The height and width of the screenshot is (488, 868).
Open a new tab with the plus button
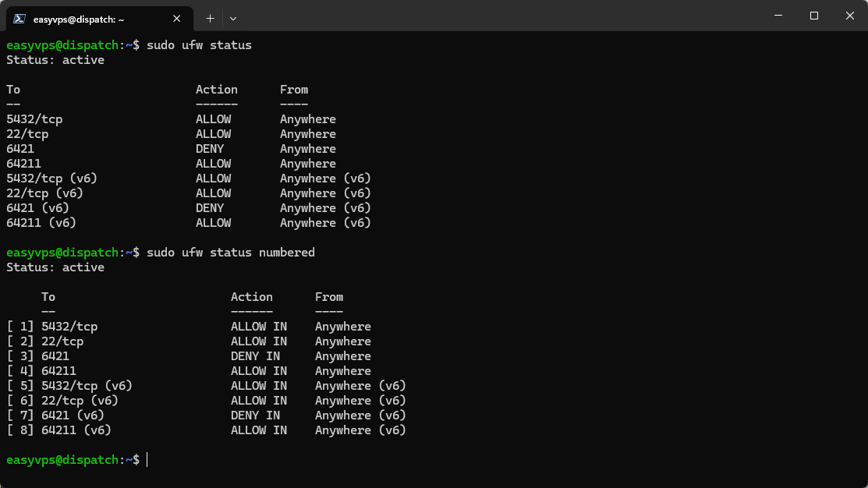[x=210, y=19]
